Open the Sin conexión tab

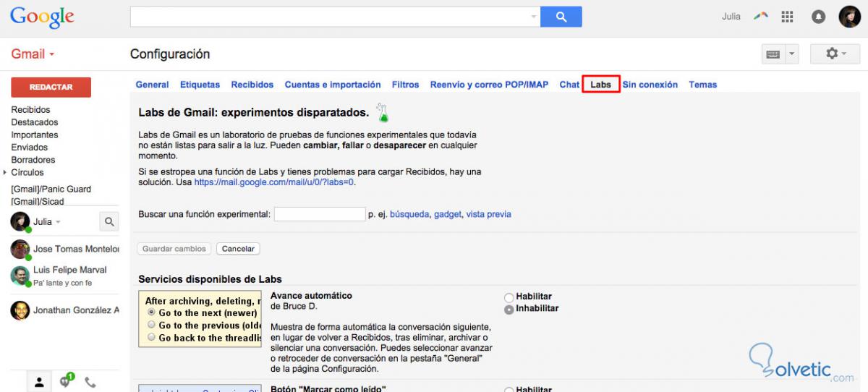tap(650, 85)
